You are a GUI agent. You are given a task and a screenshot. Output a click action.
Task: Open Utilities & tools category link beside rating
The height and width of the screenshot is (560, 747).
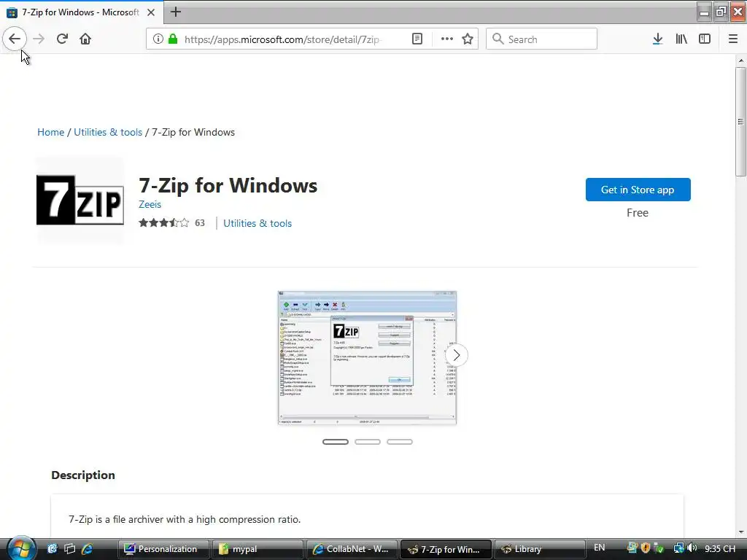click(x=258, y=223)
